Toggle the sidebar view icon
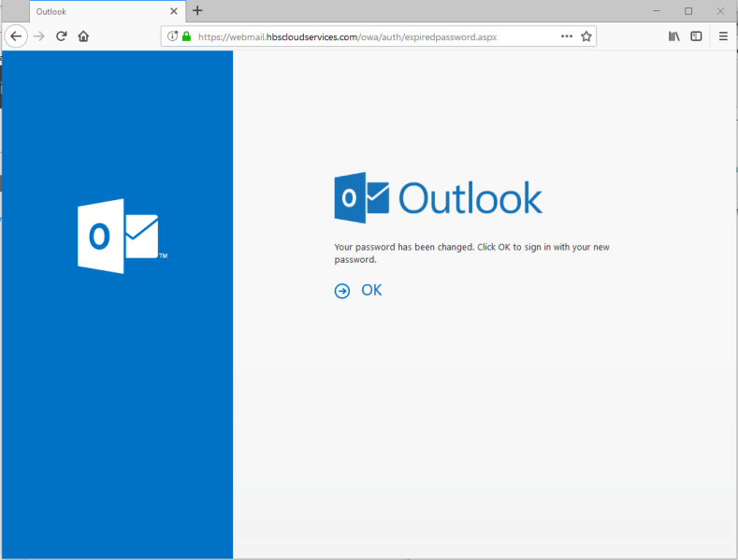This screenshot has height=560, width=738. [696, 36]
